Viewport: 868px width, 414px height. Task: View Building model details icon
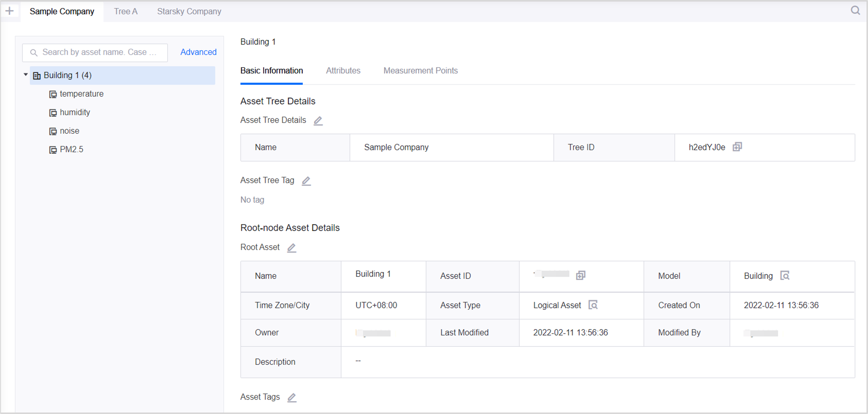[785, 276]
